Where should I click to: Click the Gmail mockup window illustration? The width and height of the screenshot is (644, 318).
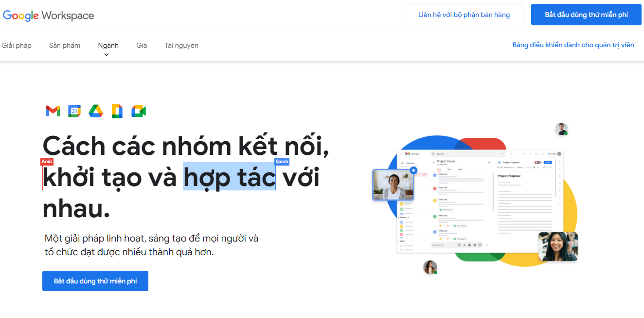click(480, 201)
